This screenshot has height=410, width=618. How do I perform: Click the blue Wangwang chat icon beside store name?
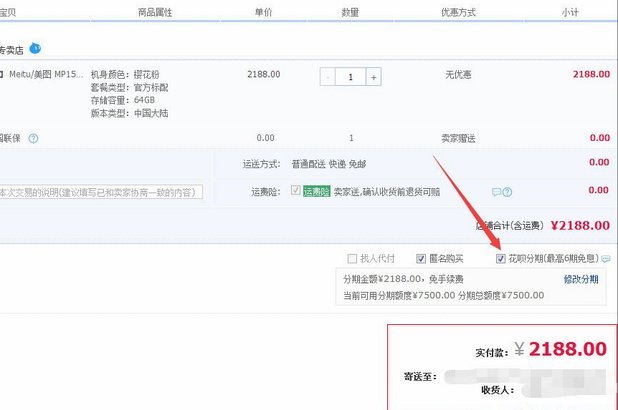[x=35, y=48]
